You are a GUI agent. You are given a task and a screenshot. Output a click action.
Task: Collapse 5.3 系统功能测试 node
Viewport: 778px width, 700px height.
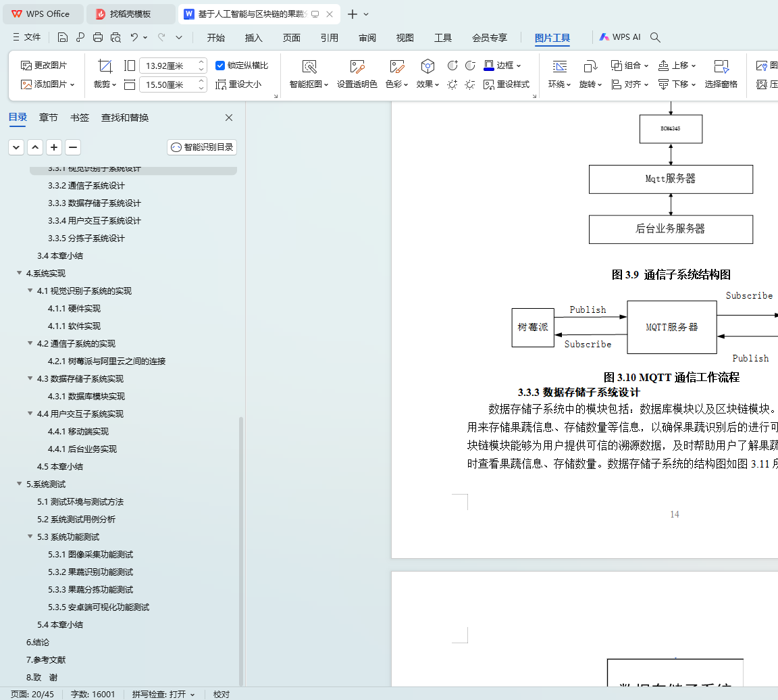click(x=30, y=536)
